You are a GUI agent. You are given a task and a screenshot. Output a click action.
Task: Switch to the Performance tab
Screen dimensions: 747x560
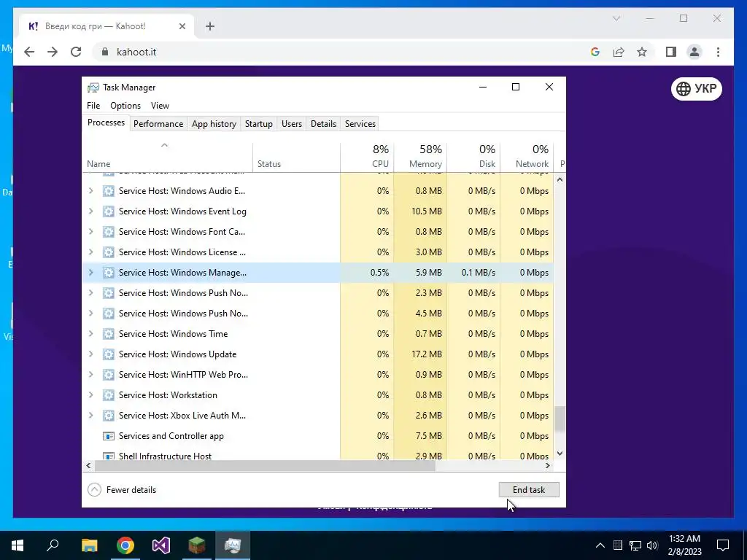(158, 124)
